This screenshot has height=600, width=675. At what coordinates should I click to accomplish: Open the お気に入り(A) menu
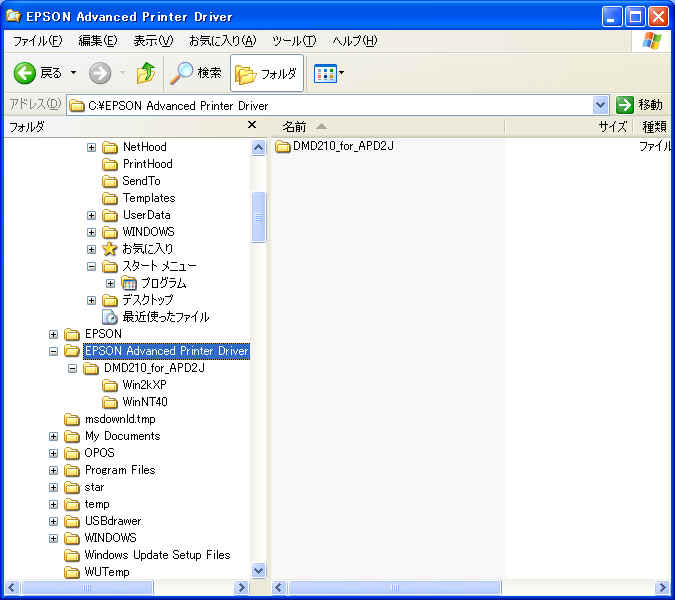(x=223, y=41)
